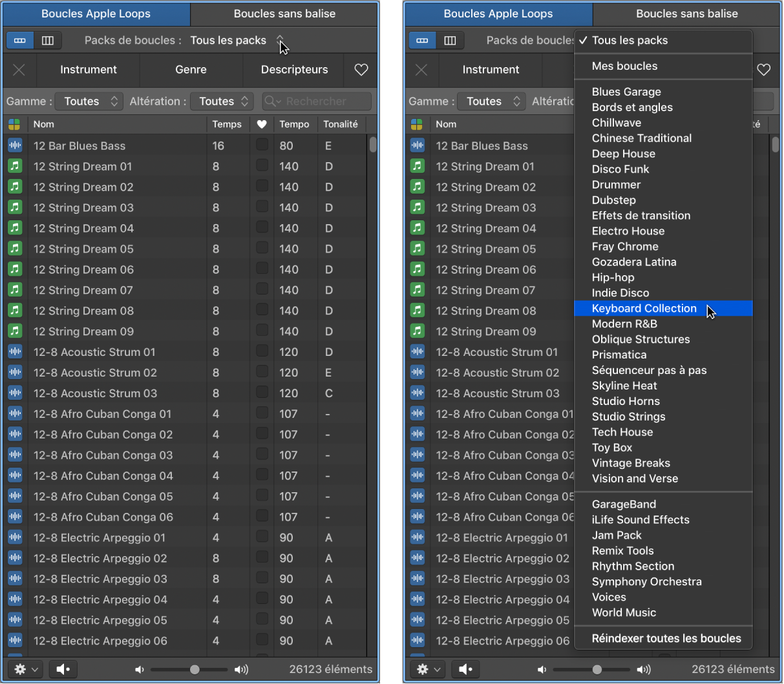This screenshot has height=684, width=784.
Task: Click audio icon of 12-8 Electric Arpeggio 04 left
Action: (15, 599)
